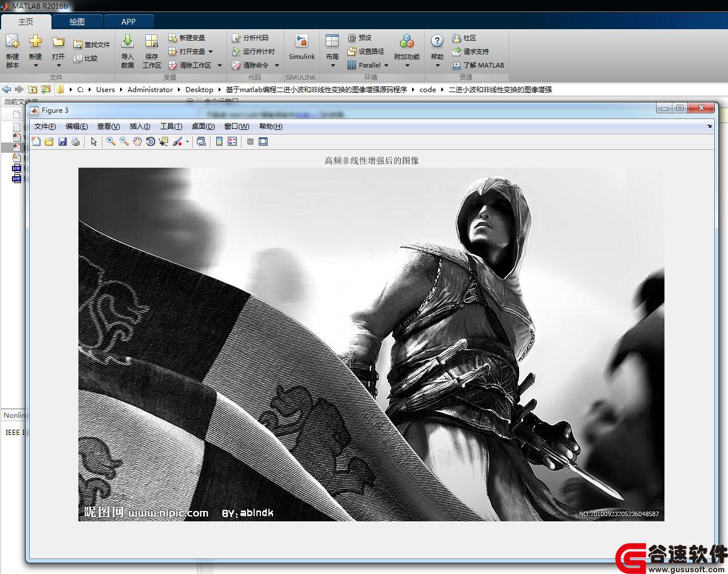Click Analyze Code (分析代码)
The height and width of the screenshot is (574, 728).
[250, 38]
